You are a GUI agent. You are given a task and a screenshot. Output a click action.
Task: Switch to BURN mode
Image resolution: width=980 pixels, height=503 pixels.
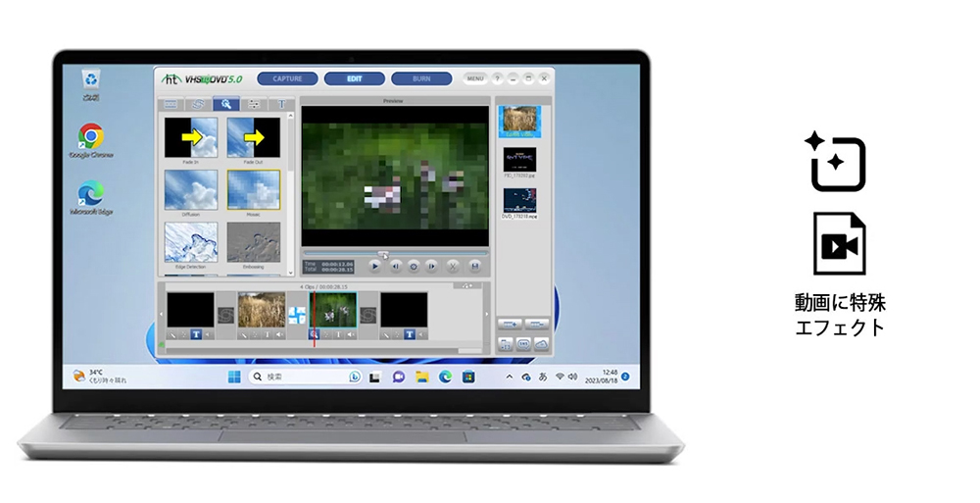[x=421, y=78]
